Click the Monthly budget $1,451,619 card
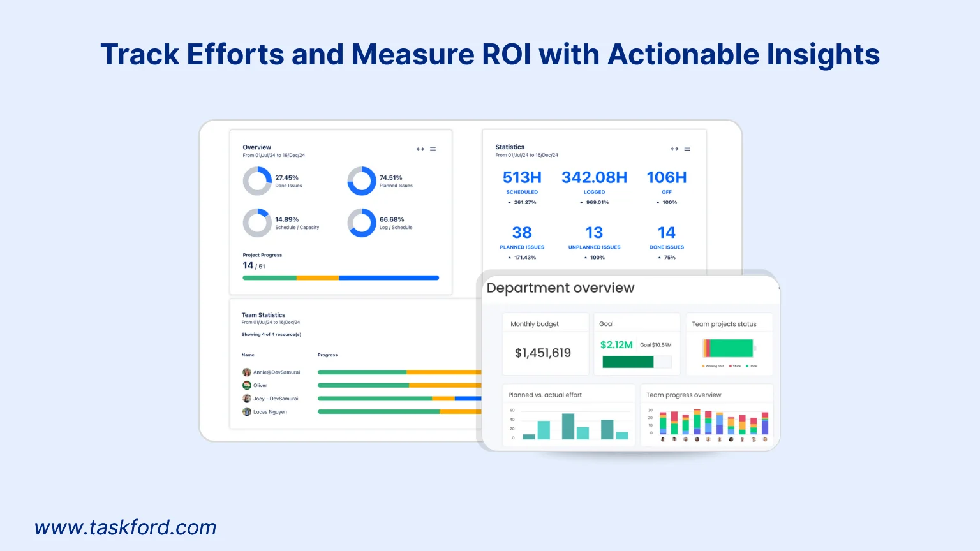Screen dimensions: 980x551 pyautogui.click(x=544, y=353)
